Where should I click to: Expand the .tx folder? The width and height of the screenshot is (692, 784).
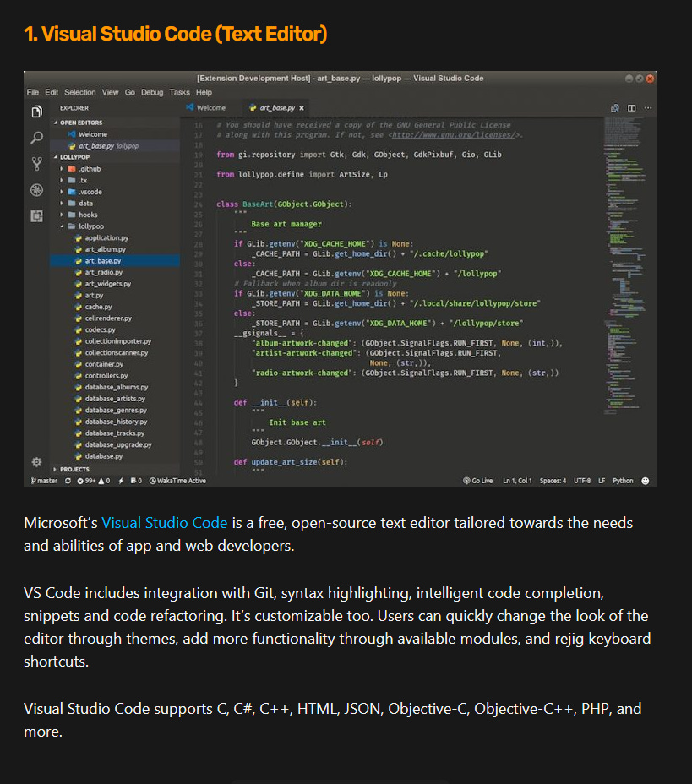point(83,181)
